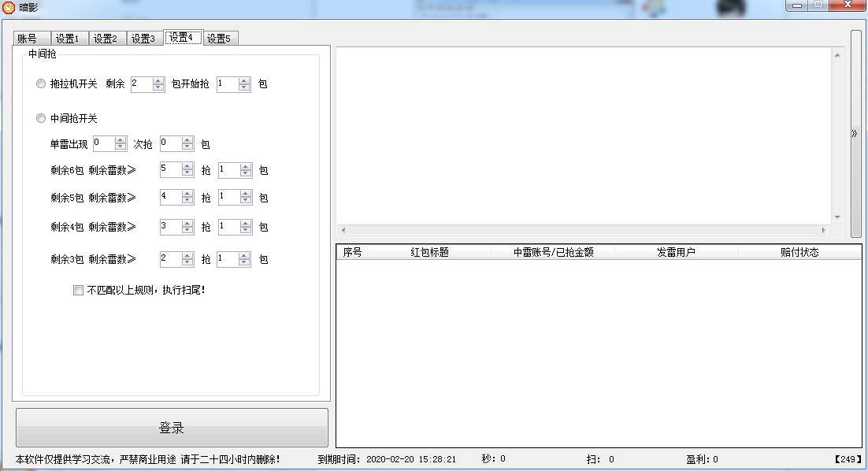868x471 pixels.
Task: Decrease the 包开始抢 count spinner
Action: click(x=244, y=87)
